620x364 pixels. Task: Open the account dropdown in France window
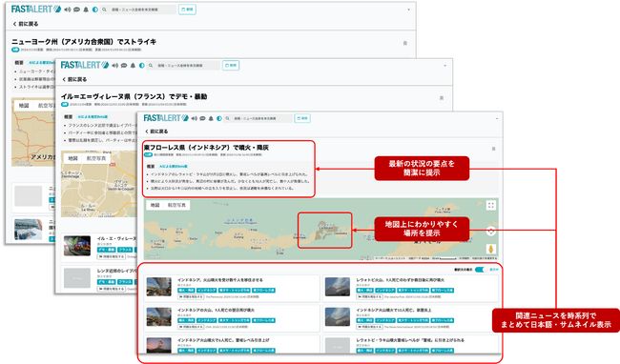coord(444,66)
